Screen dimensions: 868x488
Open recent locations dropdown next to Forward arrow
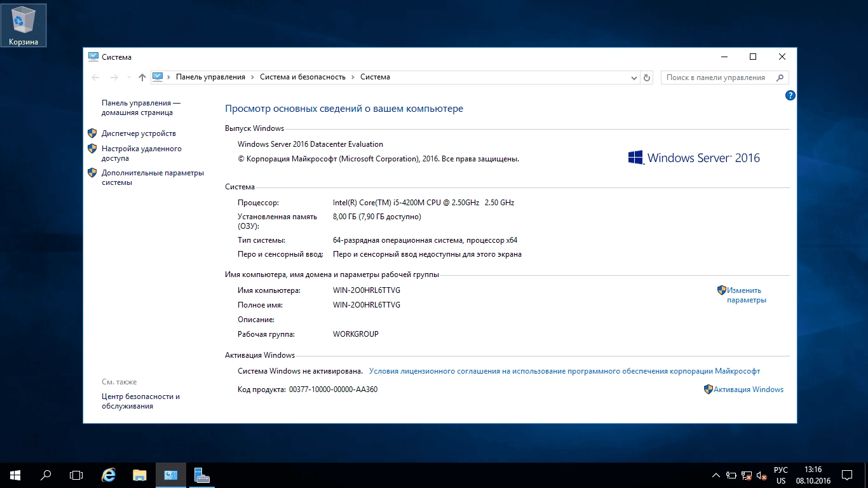[129, 78]
